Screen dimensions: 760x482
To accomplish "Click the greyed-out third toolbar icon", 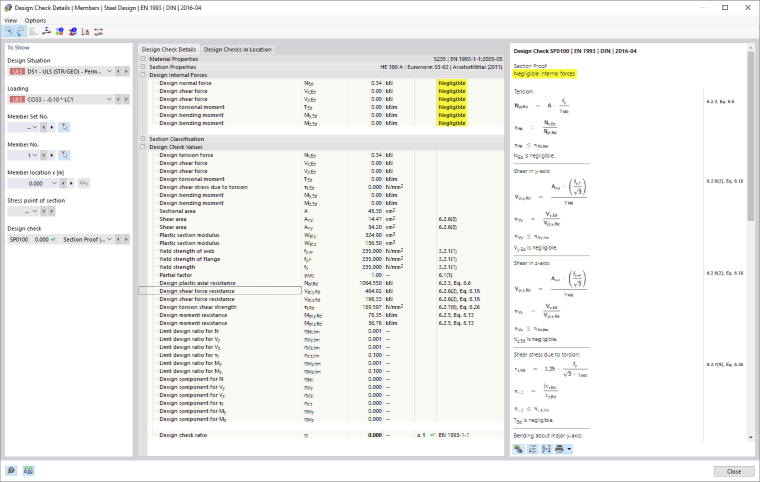I will point(33,32).
